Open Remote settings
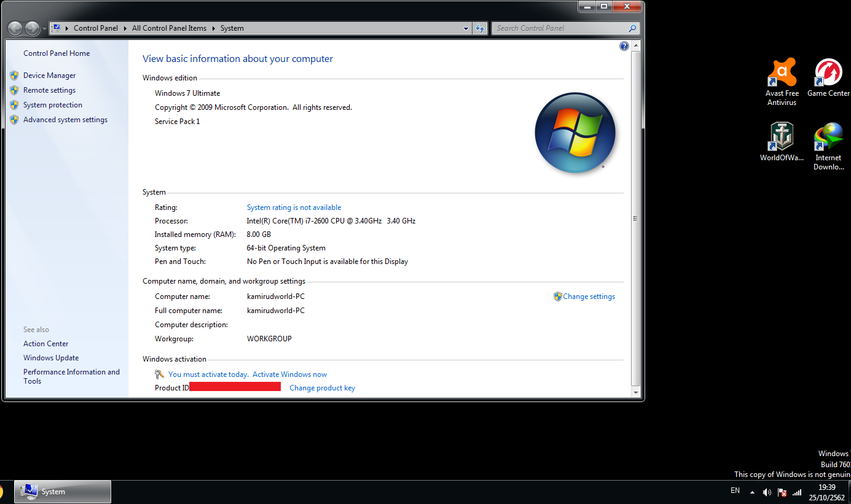This screenshot has width=851, height=504. (x=49, y=90)
